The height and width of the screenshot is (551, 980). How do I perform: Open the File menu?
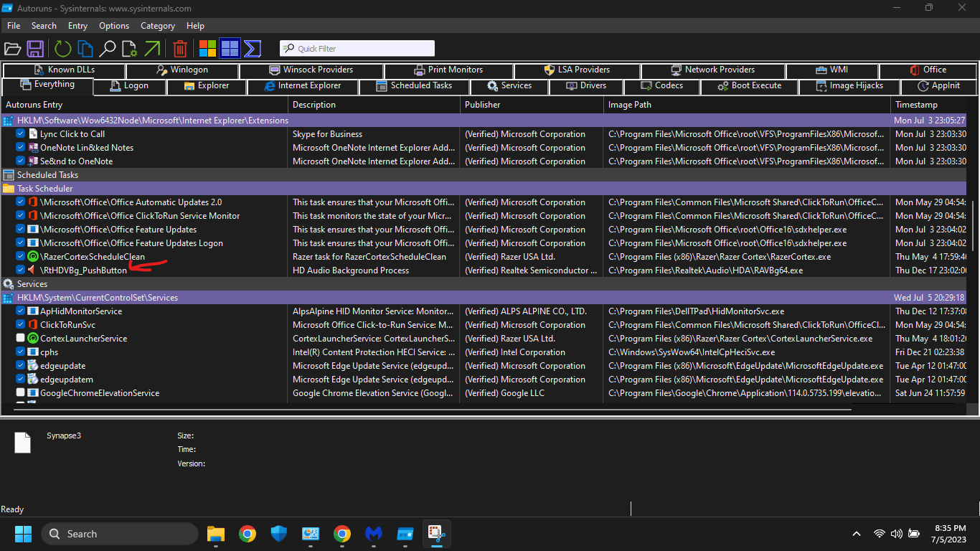click(x=14, y=26)
